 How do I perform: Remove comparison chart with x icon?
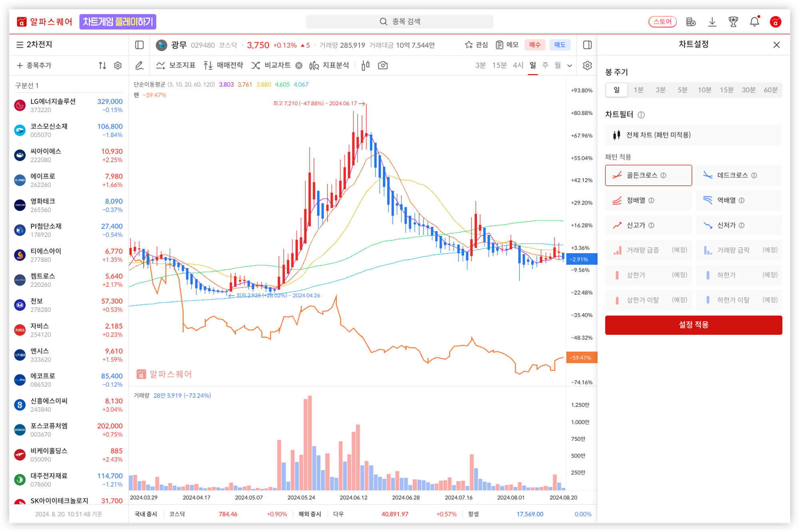click(299, 66)
